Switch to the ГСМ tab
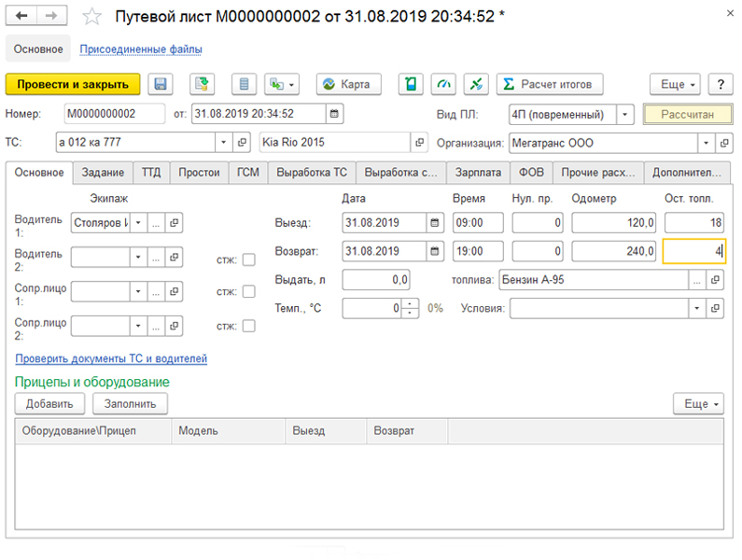The image size is (742, 560). pos(248,173)
